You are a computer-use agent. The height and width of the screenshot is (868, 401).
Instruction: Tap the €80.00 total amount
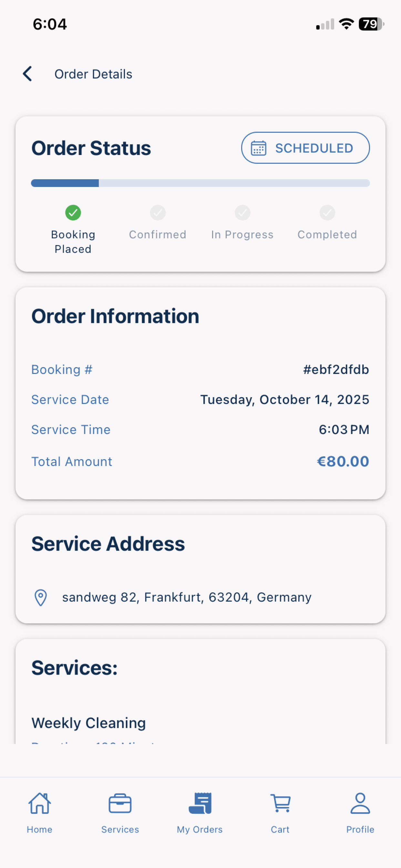click(343, 461)
